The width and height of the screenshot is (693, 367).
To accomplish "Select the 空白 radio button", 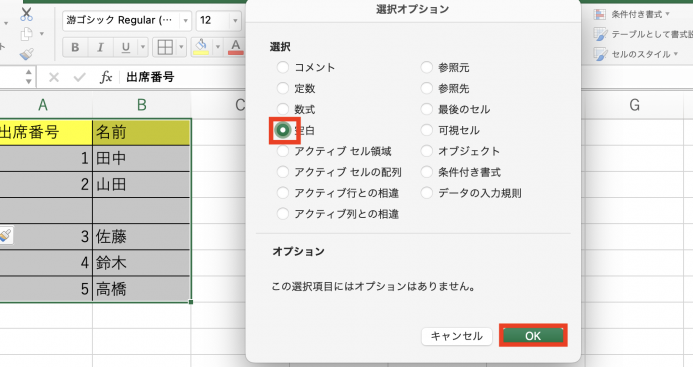I will click(283, 130).
